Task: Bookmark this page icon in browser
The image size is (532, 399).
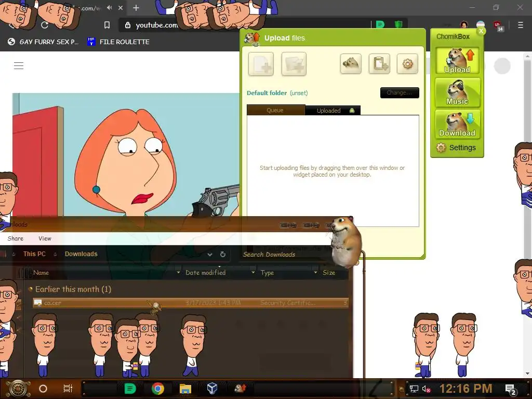Action: pos(107,25)
